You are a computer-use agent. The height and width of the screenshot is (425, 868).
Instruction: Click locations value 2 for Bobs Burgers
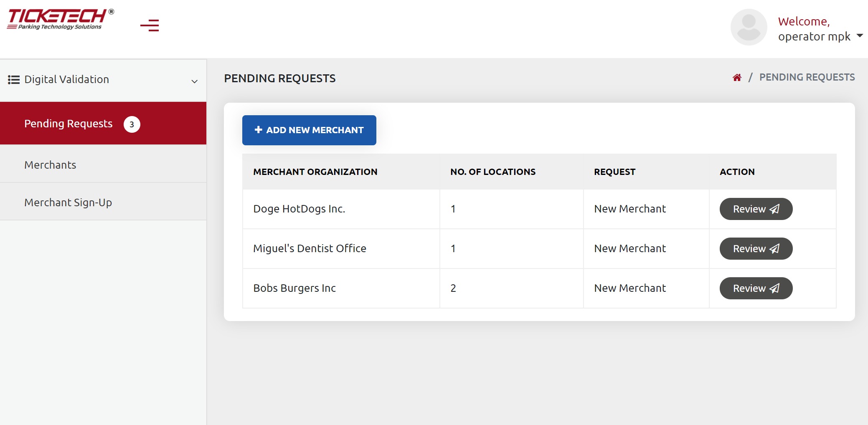click(453, 288)
